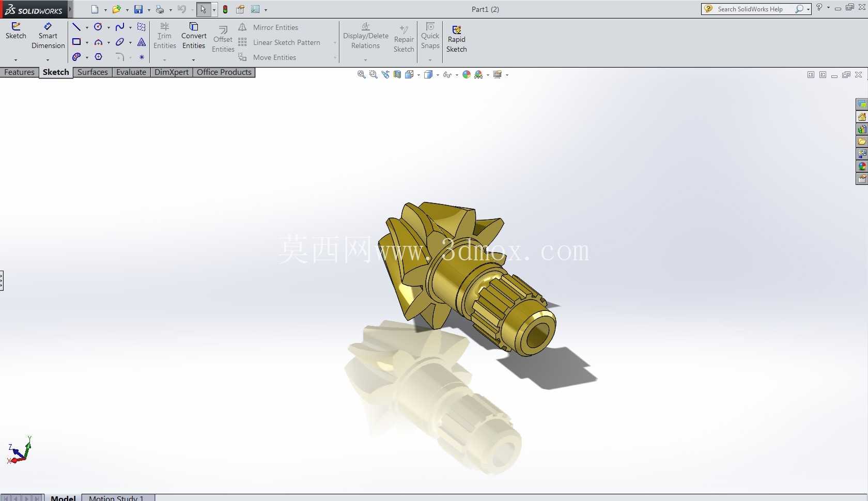The height and width of the screenshot is (501, 868).
Task: Expand the Line tool dropdown arrow
Action: [x=87, y=27]
